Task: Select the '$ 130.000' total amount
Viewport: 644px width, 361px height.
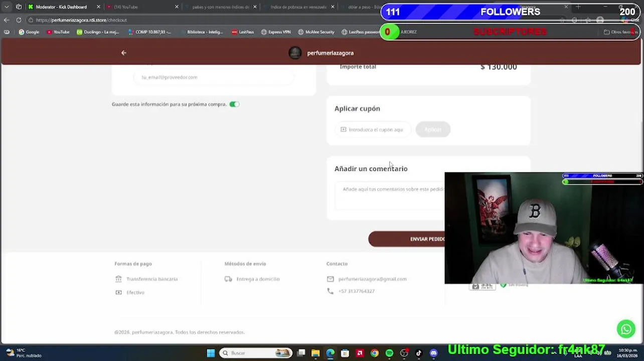Action: (x=499, y=67)
